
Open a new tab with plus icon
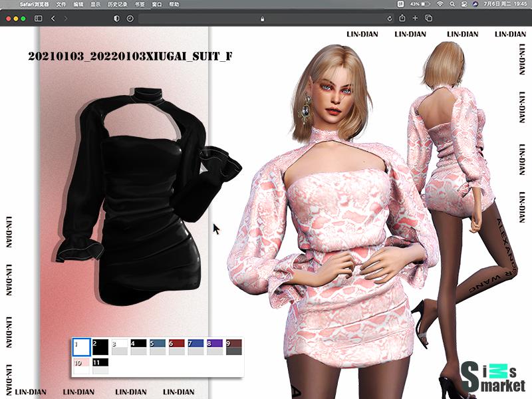coord(415,19)
